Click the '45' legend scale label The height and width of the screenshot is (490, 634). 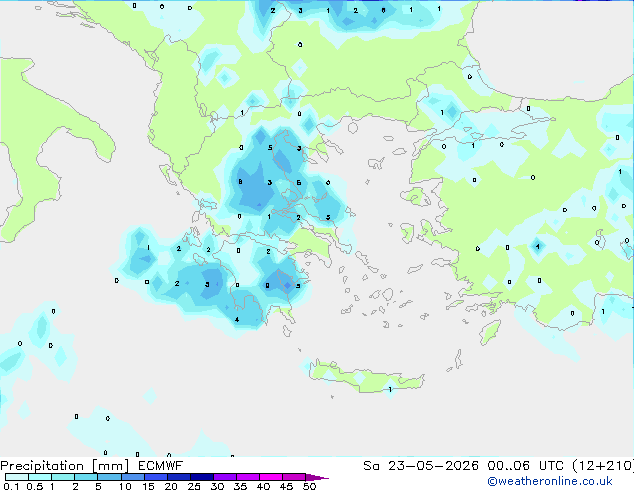click(x=286, y=486)
